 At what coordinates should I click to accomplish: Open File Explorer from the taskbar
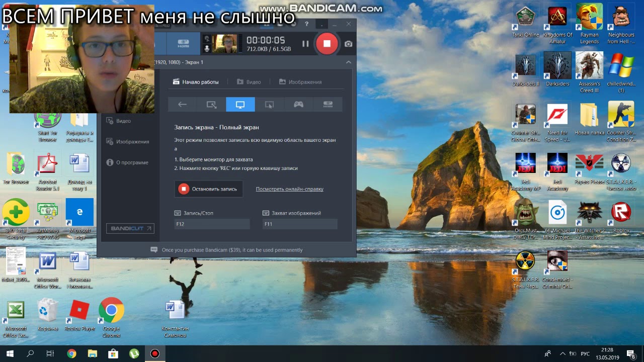(x=92, y=353)
